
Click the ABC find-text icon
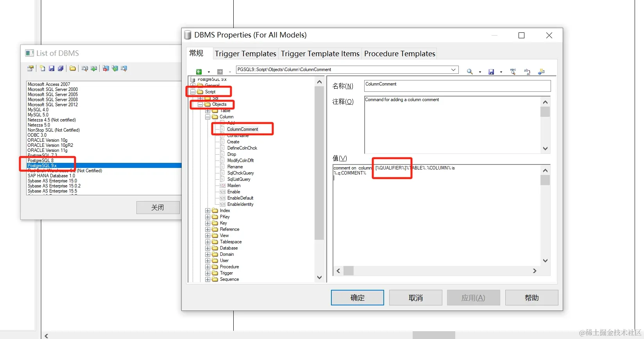tap(513, 71)
